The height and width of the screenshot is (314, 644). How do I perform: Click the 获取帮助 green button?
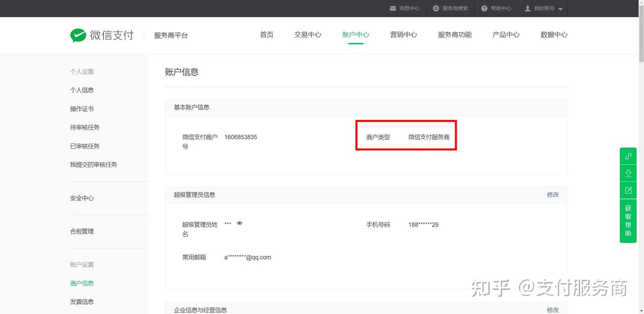pos(628,221)
